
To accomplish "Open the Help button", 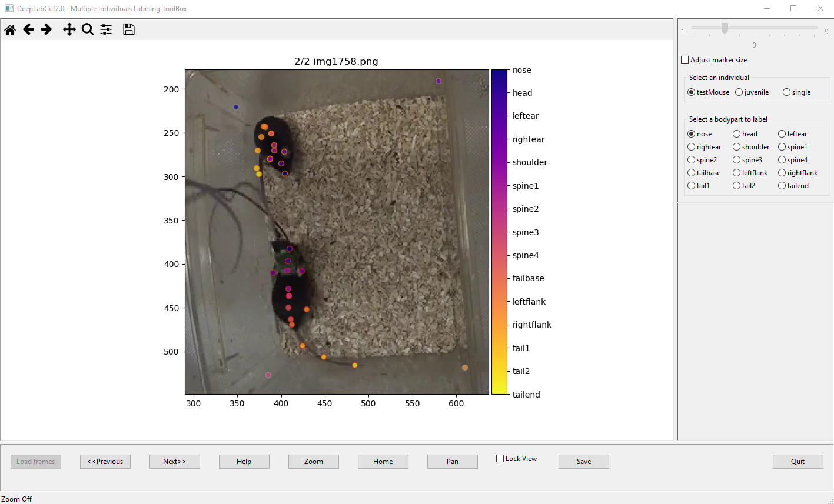I will point(244,462).
